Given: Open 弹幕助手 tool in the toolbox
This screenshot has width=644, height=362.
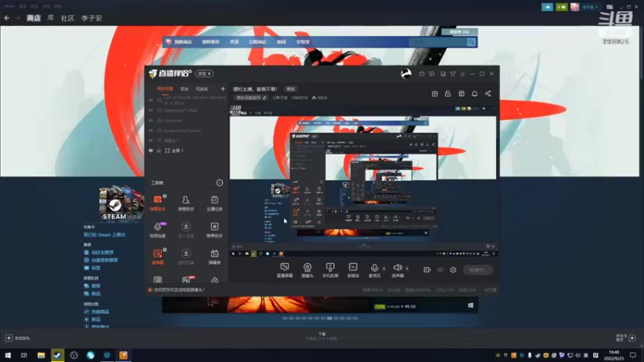Looking at the screenshot, I should click(x=158, y=204).
